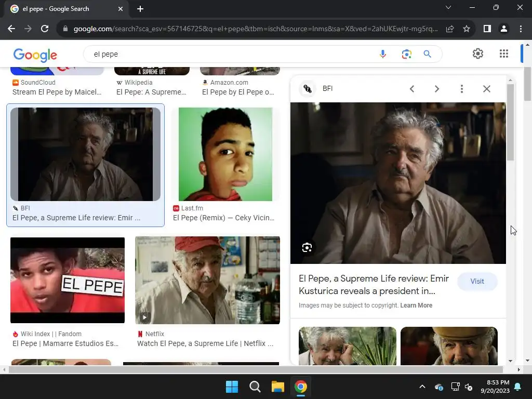The image size is (532, 399).
Task: Select the Last.fm green background thumbnail
Action: pyautogui.click(x=225, y=154)
